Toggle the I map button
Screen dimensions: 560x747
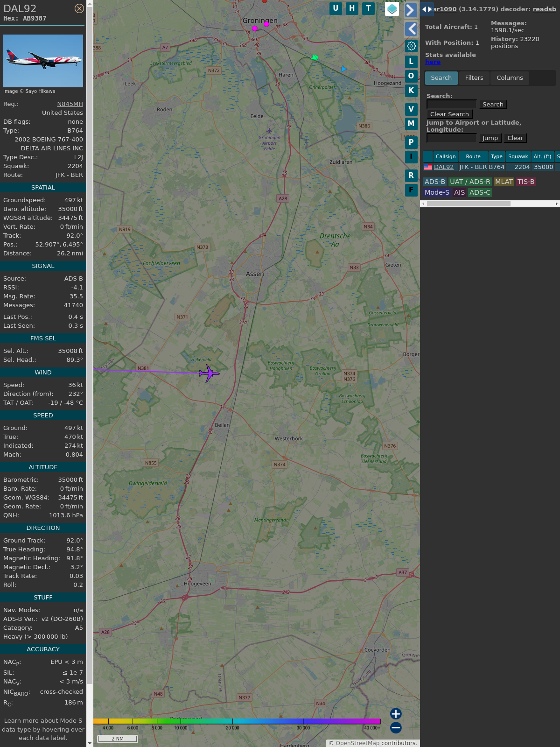[411, 157]
